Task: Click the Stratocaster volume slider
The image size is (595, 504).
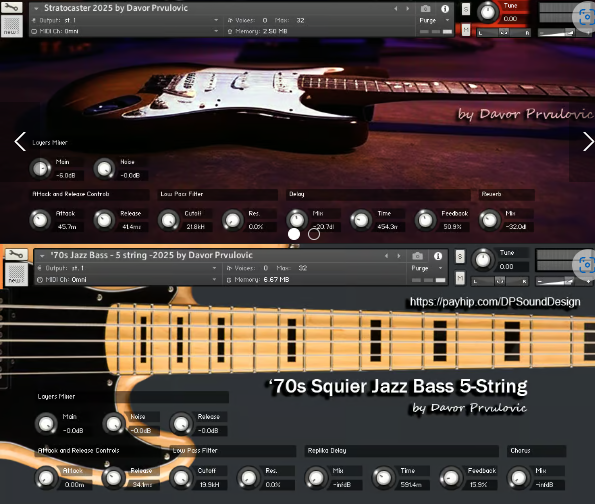Action: coord(565,33)
